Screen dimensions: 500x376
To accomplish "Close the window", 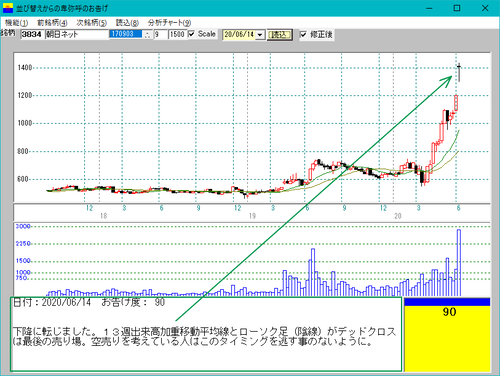I will pos(485,8).
